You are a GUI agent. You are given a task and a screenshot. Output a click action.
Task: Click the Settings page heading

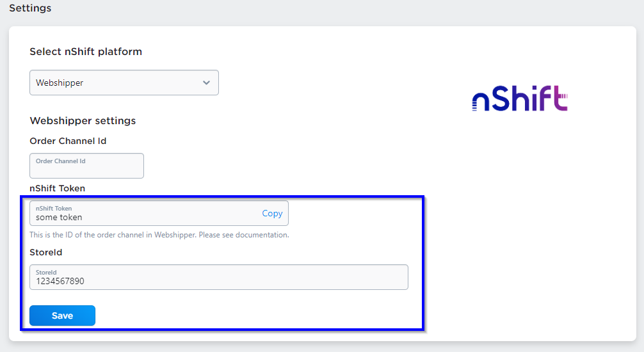[x=30, y=8]
